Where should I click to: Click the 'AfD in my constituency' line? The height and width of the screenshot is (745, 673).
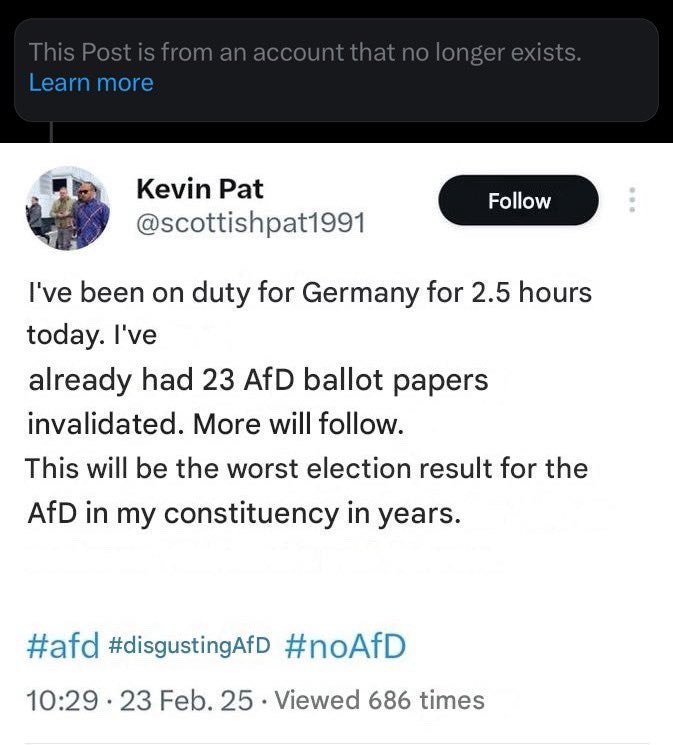point(244,514)
